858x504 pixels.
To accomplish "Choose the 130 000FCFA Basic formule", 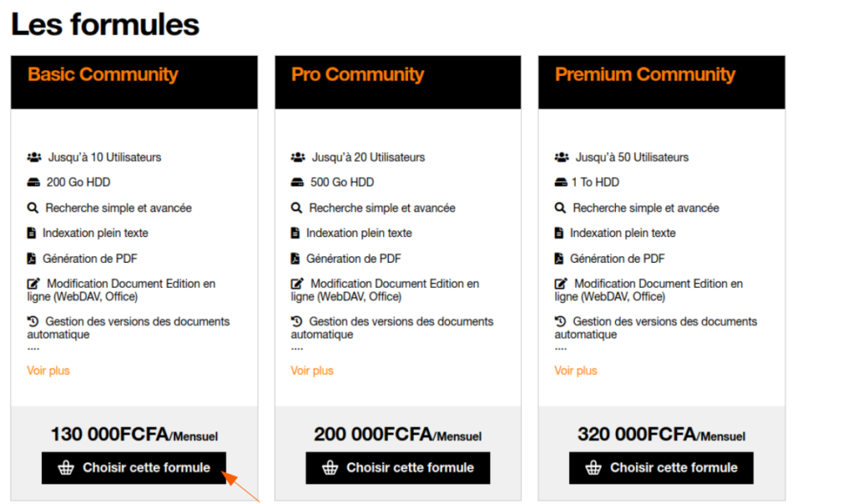I will 134,468.
